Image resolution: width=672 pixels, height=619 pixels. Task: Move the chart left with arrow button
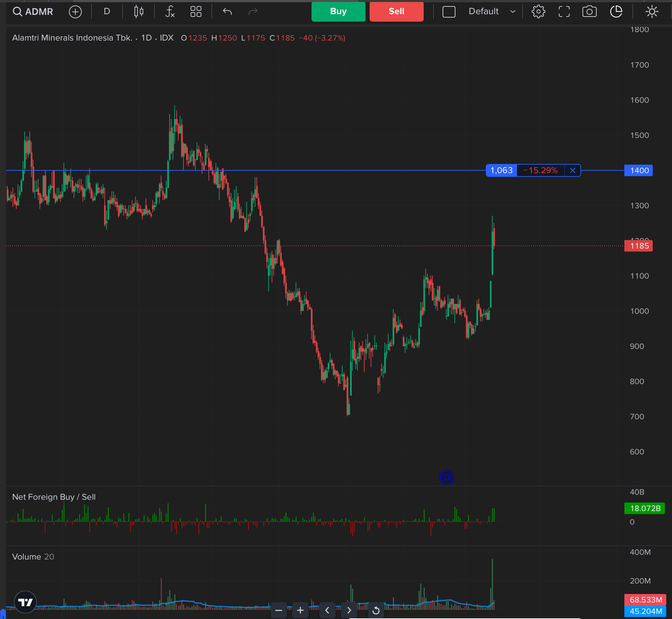pos(327,610)
